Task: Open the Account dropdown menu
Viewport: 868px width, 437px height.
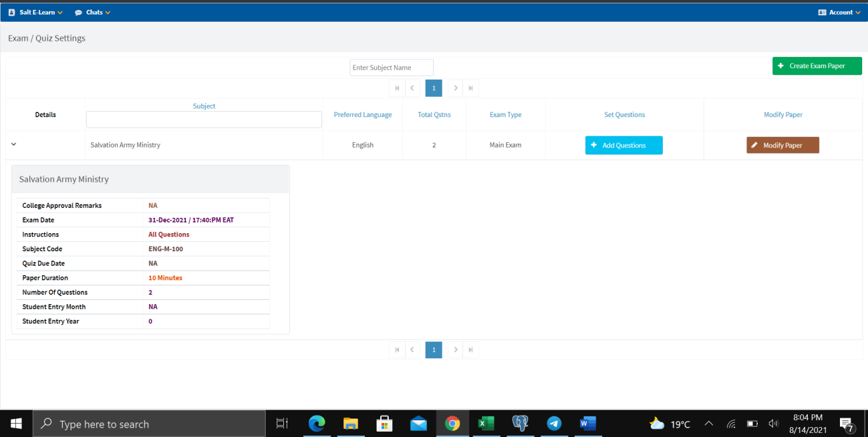Action: pyautogui.click(x=839, y=12)
